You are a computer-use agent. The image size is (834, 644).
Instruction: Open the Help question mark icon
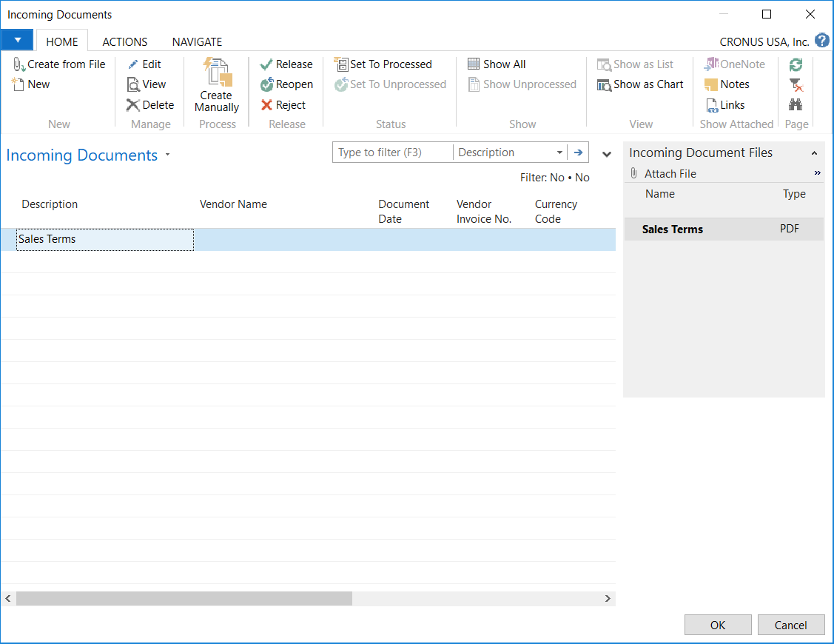click(x=821, y=41)
